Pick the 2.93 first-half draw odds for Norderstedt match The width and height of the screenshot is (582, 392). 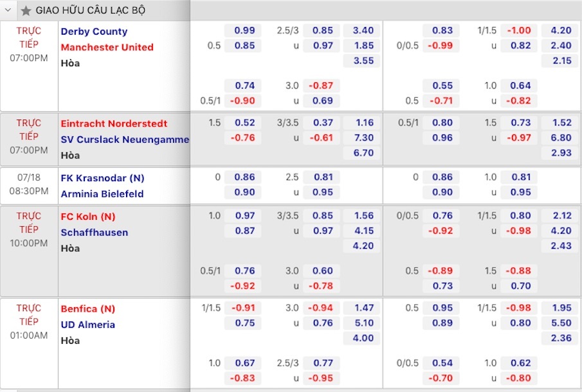coord(561,153)
